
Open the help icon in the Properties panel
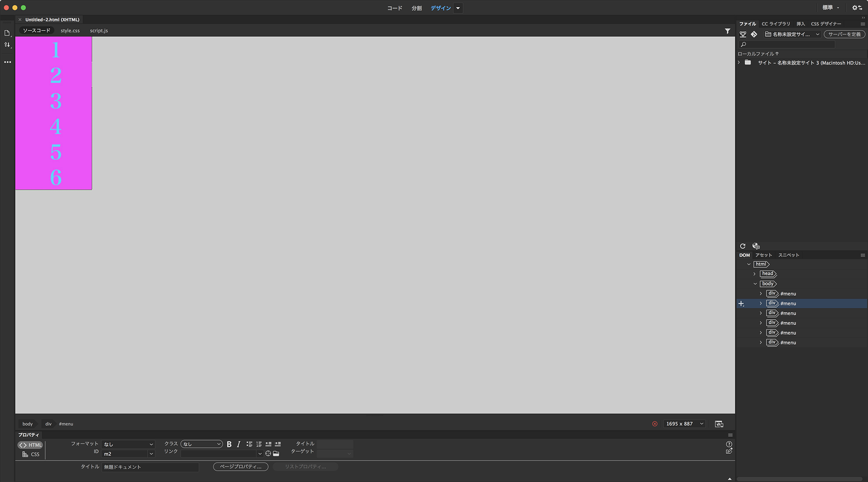[x=729, y=444]
